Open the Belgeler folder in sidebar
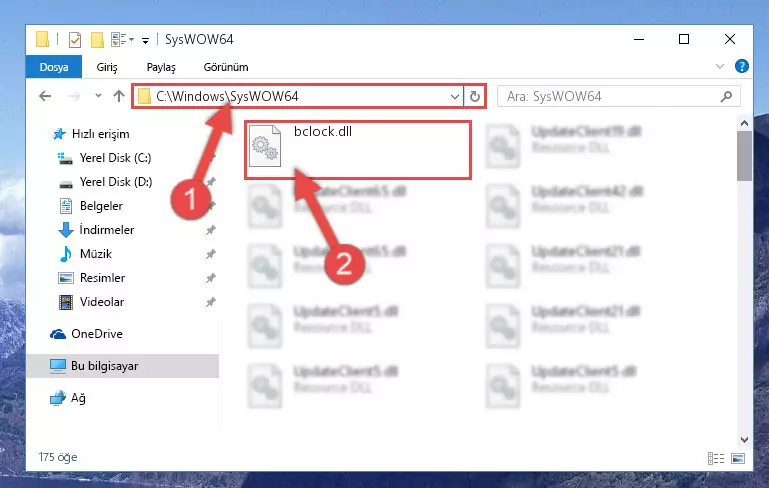The image size is (769, 488). coord(101,206)
